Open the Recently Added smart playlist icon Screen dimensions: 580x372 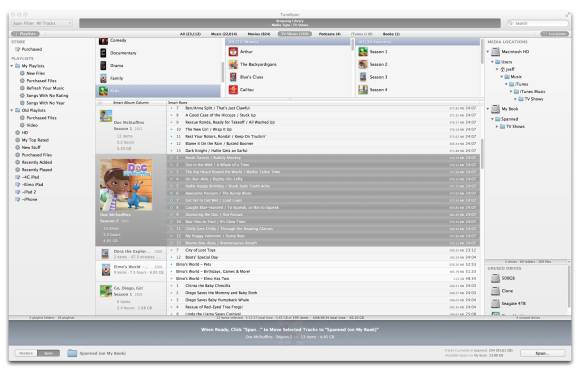point(17,162)
